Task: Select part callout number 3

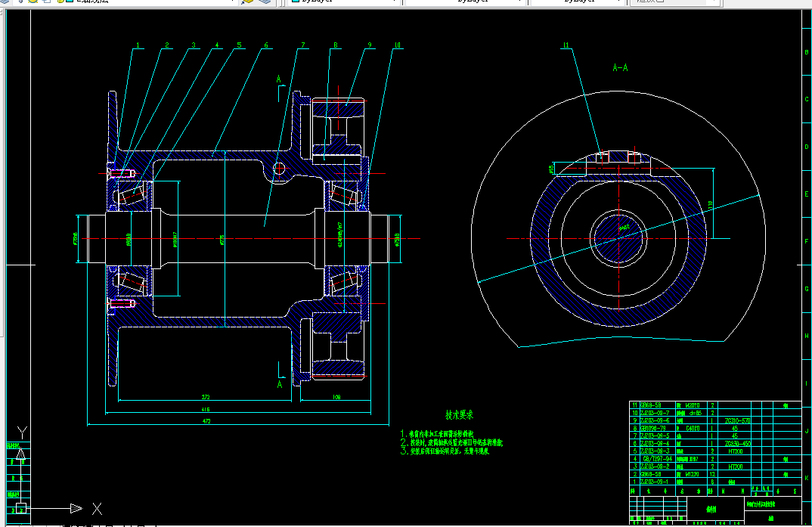Action: click(x=194, y=45)
